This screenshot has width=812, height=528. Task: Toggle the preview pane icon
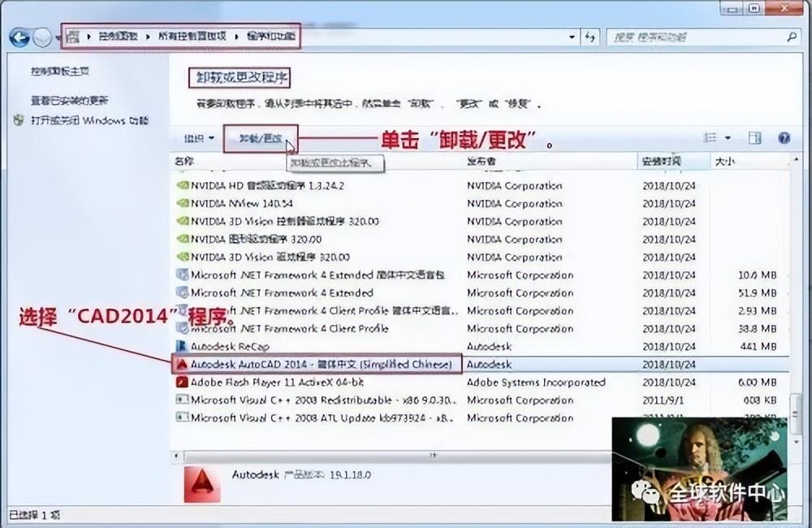click(755, 138)
